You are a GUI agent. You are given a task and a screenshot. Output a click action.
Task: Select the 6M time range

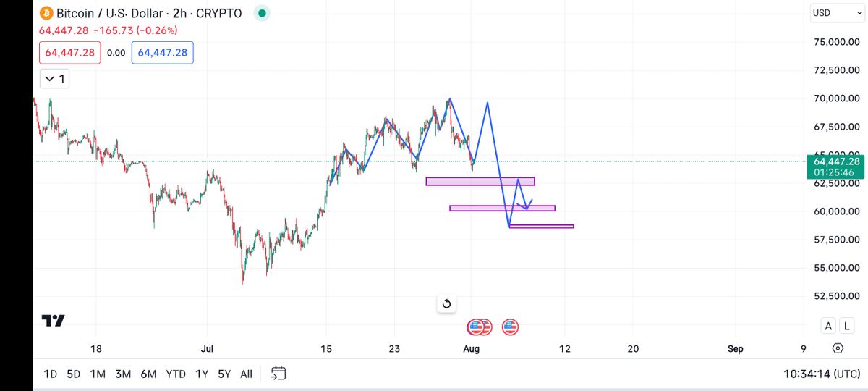148,374
